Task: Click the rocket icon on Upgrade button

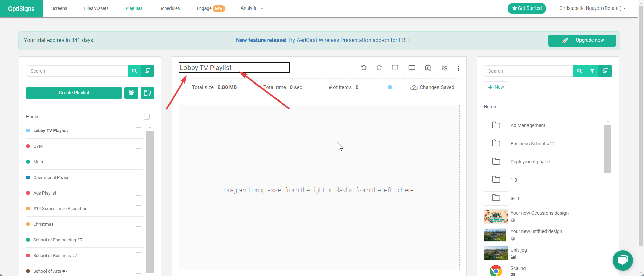Action: point(565,40)
